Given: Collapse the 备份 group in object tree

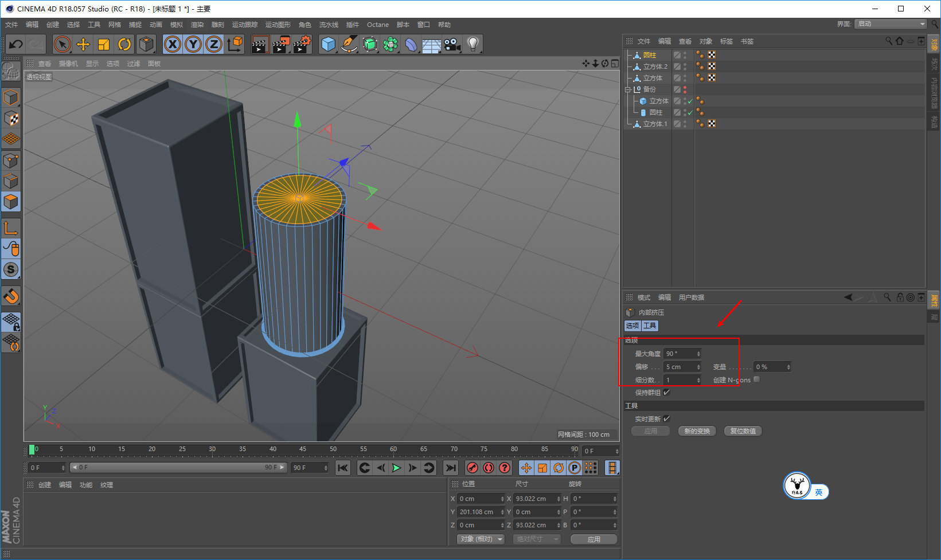Looking at the screenshot, I should click(628, 89).
